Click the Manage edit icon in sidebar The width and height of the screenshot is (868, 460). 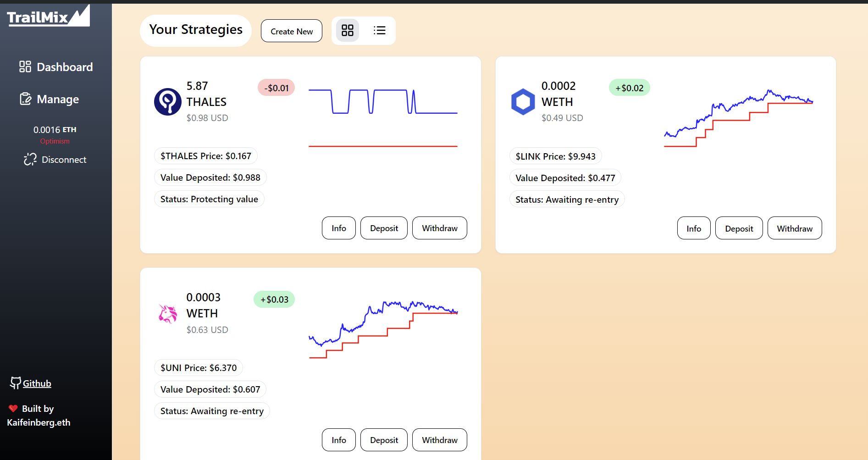coord(25,99)
